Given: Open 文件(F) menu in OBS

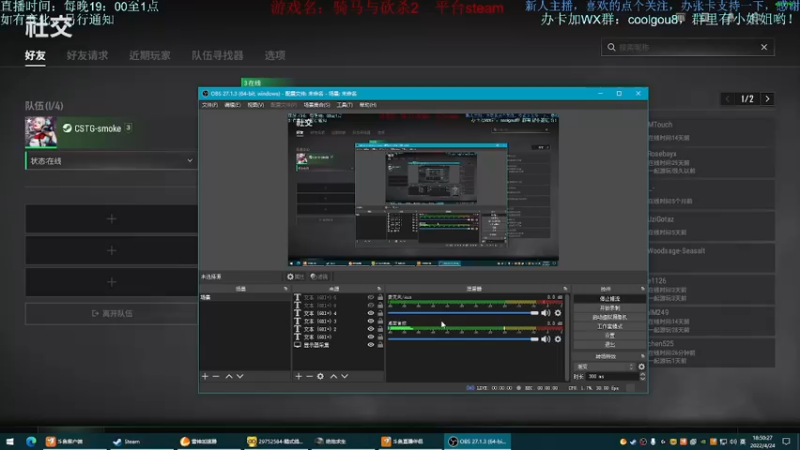Looking at the screenshot, I should (x=210, y=105).
